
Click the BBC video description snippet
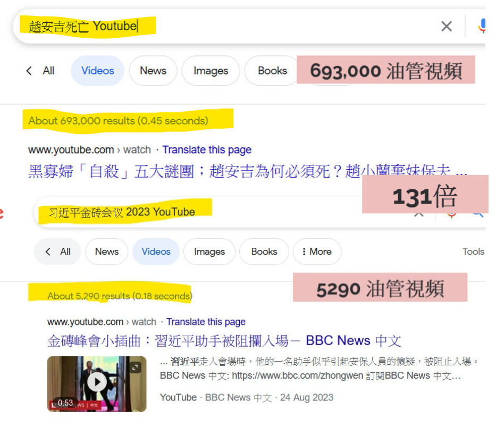319,369
